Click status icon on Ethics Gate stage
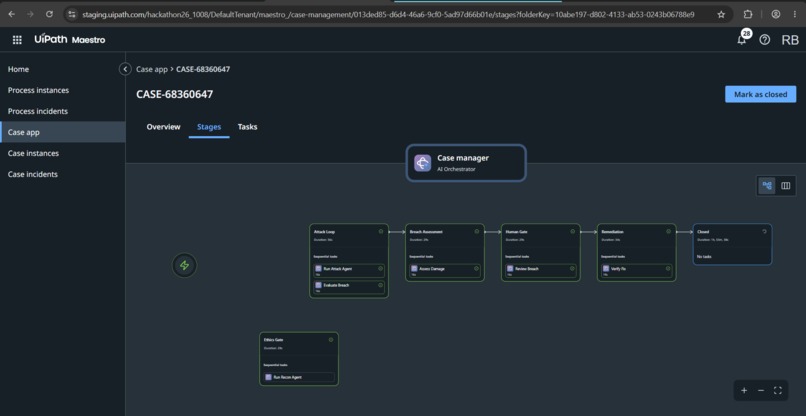 tap(331, 339)
